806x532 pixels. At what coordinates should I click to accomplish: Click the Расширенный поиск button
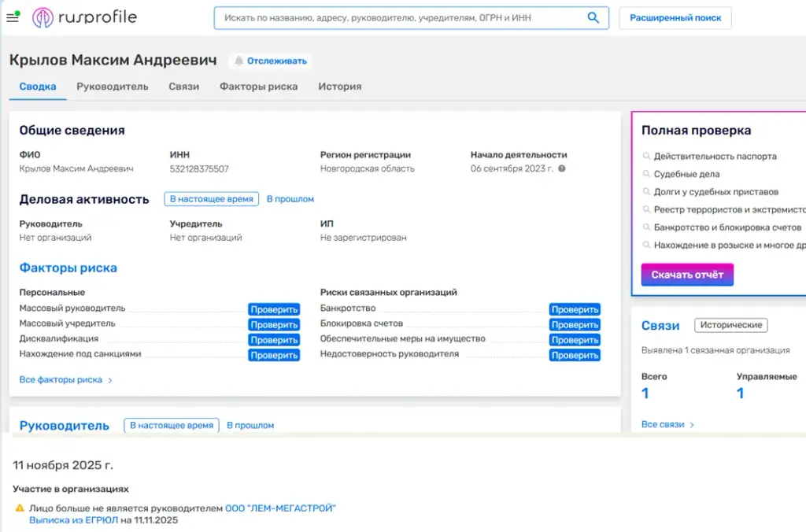click(x=675, y=18)
